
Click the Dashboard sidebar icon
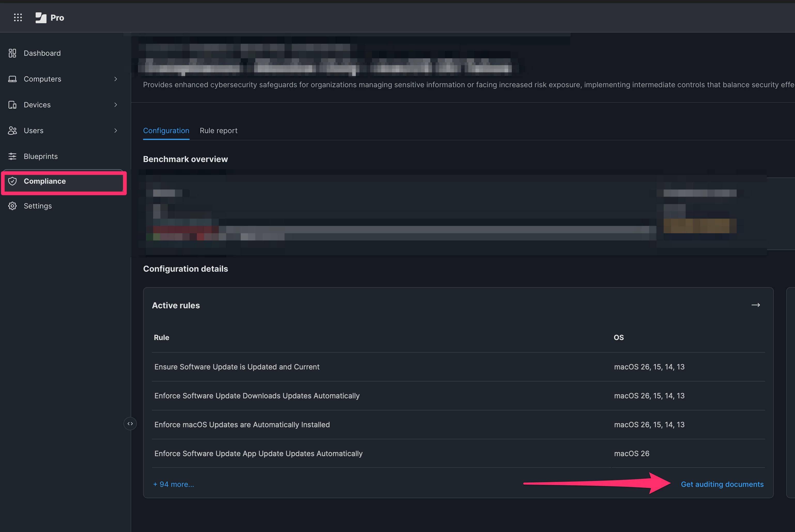tap(13, 53)
